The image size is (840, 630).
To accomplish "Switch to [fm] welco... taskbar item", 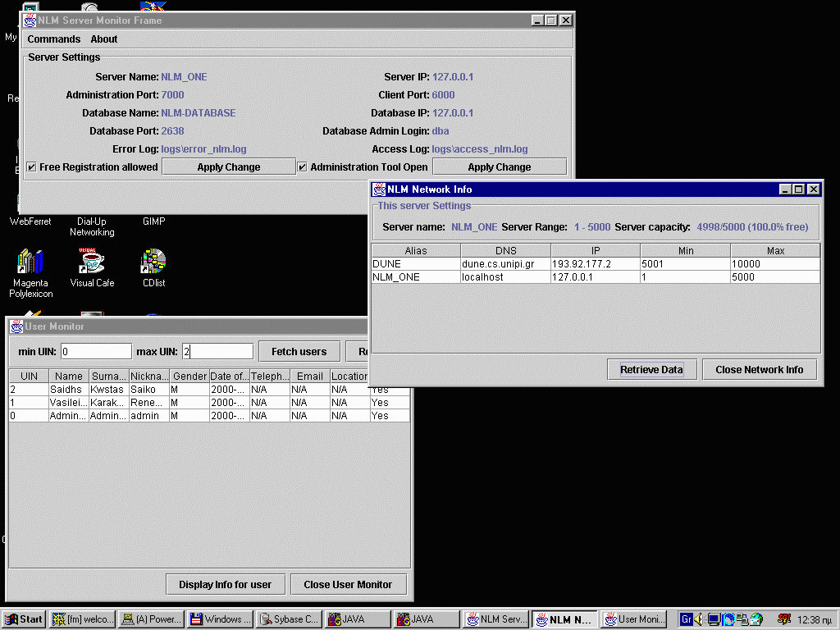I will tap(83, 619).
